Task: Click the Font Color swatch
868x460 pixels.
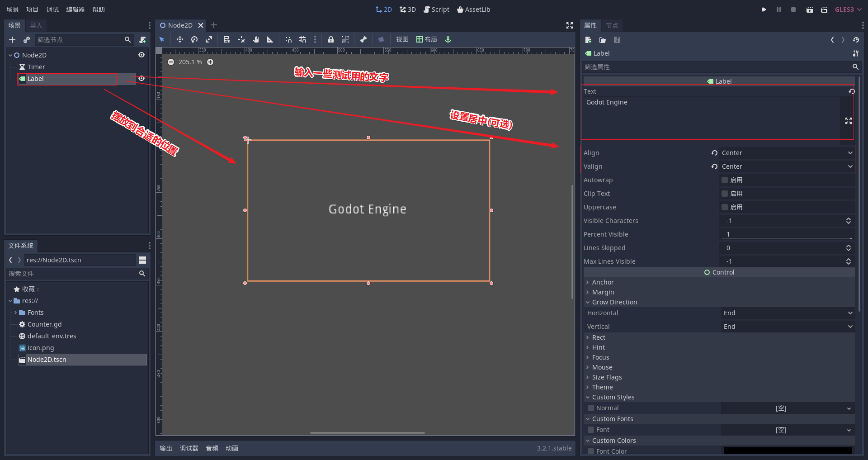Action: pyautogui.click(x=788, y=451)
